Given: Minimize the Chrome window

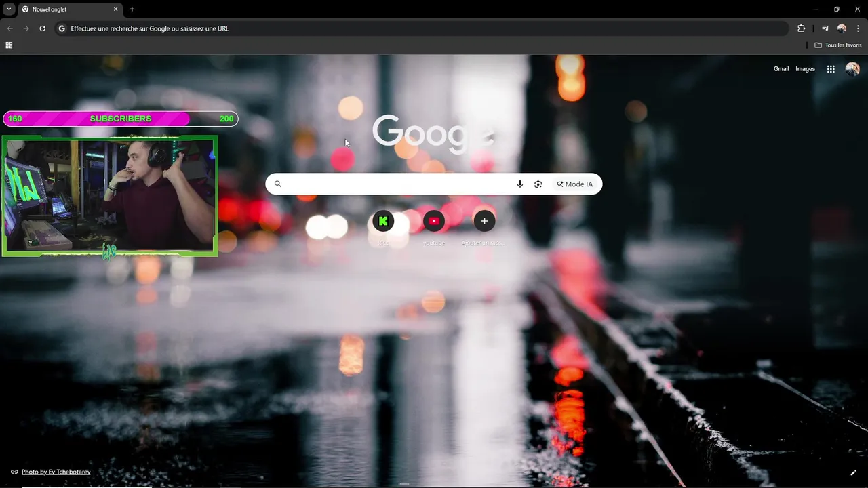Looking at the screenshot, I should (816, 9).
